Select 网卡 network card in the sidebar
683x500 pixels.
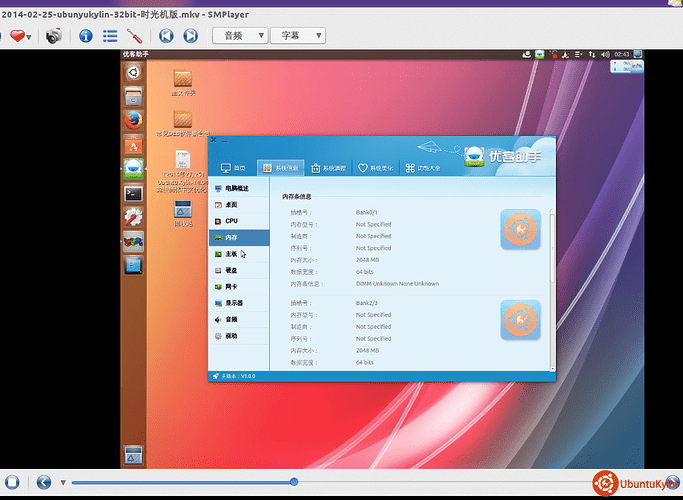[239, 287]
